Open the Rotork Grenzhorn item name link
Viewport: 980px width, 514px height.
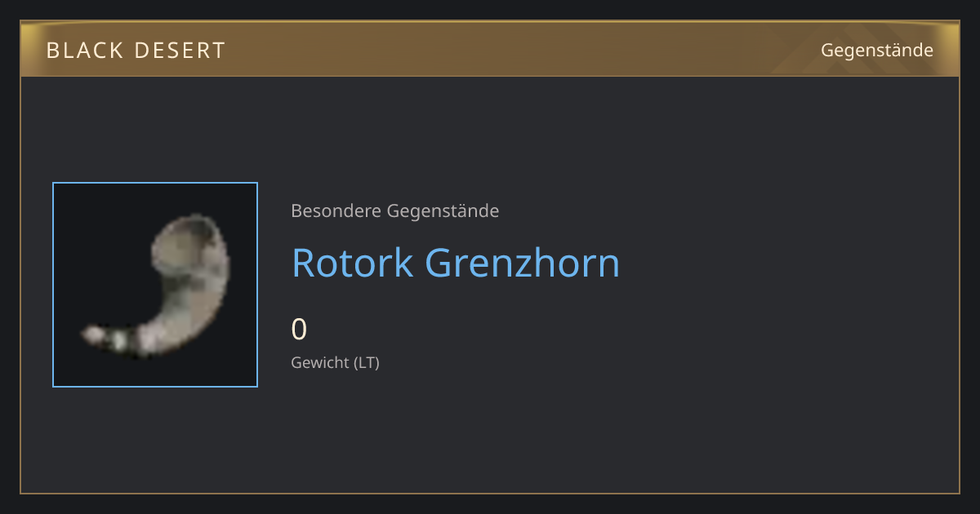[456, 263]
